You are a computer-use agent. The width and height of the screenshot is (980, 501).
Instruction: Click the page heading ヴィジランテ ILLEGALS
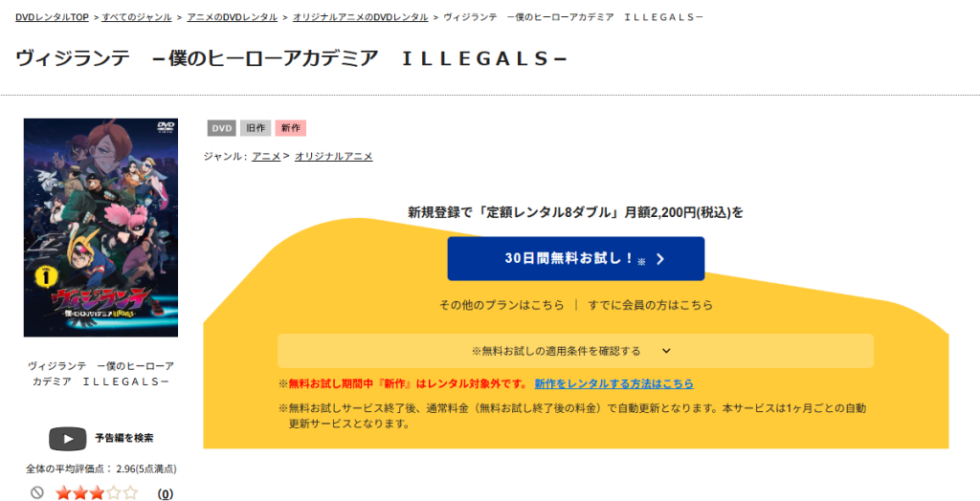pyautogui.click(x=291, y=58)
